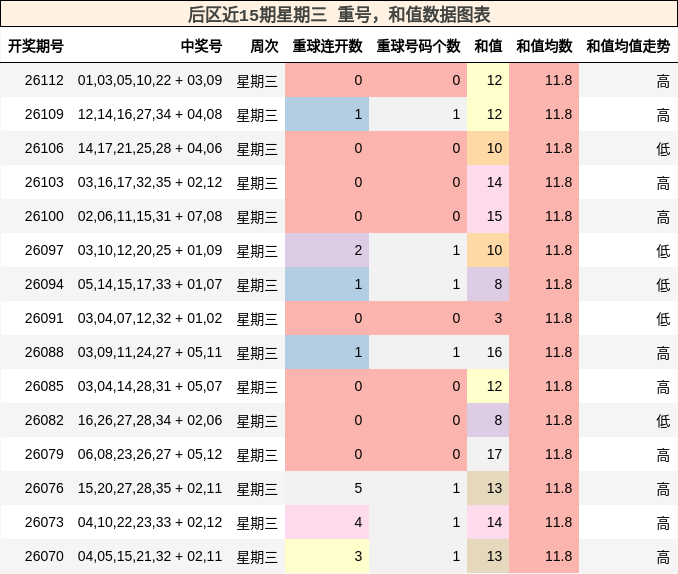
Task: Select issue number 26073
Action: pyautogui.click(x=44, y=522)
